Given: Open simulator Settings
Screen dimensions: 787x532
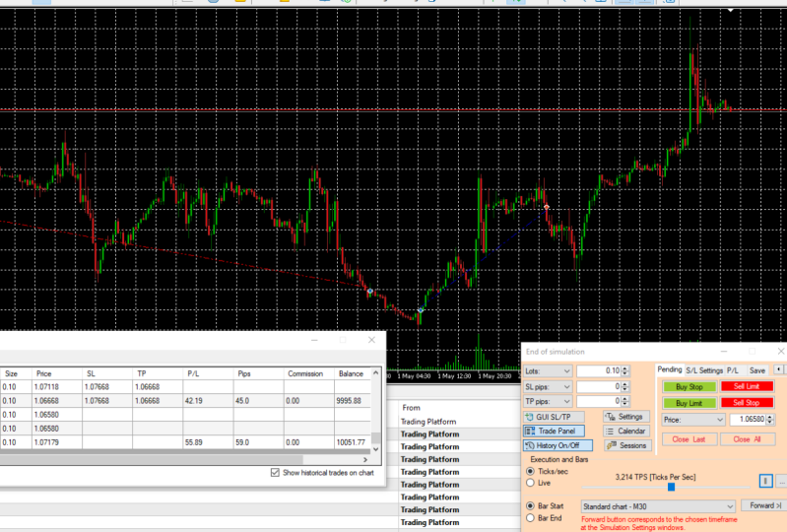Looking at the screenshot, I should tap(625, 417).
